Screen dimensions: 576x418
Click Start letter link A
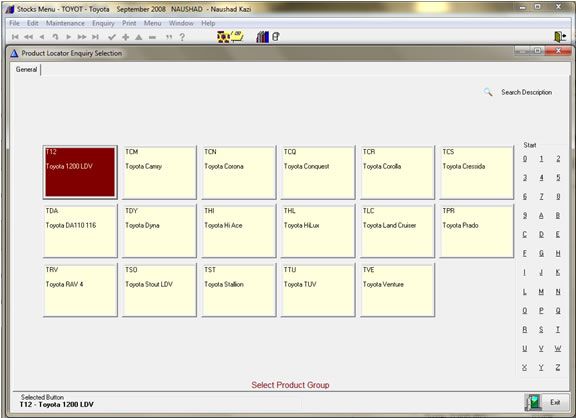click(541, 216)
